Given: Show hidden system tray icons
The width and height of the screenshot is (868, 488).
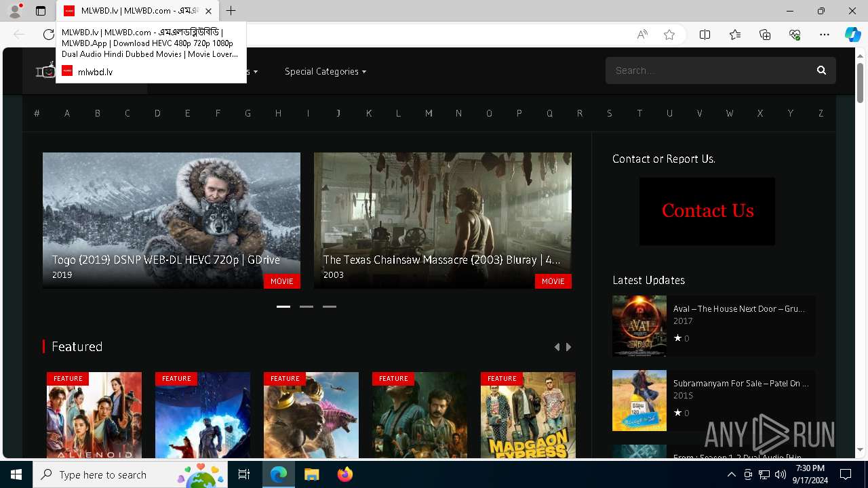Looking at the screenshot, I should click(x=731, y=474).
